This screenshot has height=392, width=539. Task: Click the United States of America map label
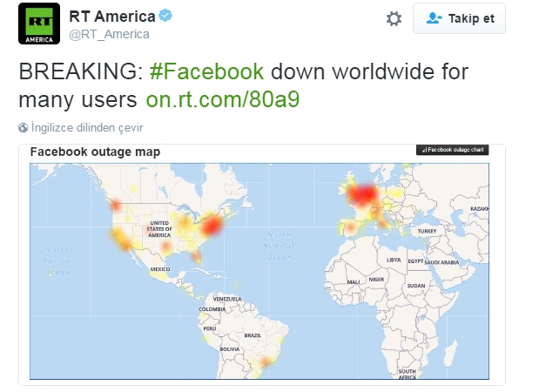coord(159,229)
